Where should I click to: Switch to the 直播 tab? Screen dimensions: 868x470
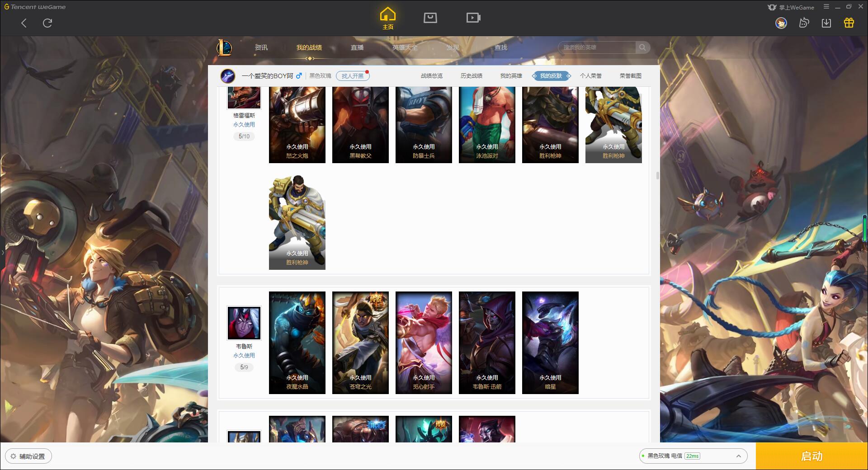[x=357, y=47]
